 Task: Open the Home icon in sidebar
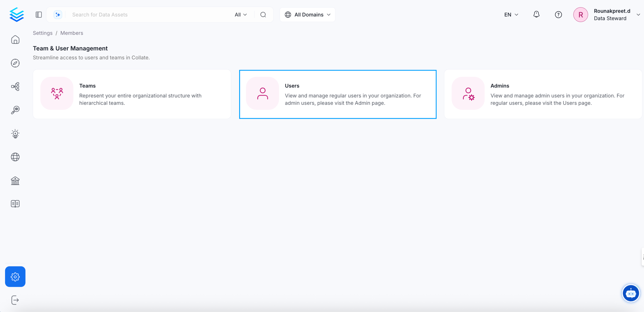coord(15,40)
